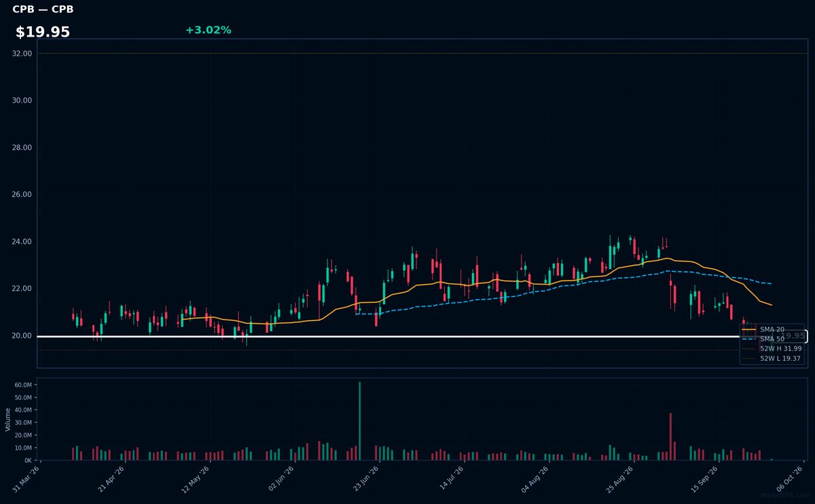The height and width of the screenshot is (504, 815).
Task: Click the 30.00 price axis label
Action: tap(22, 101)
